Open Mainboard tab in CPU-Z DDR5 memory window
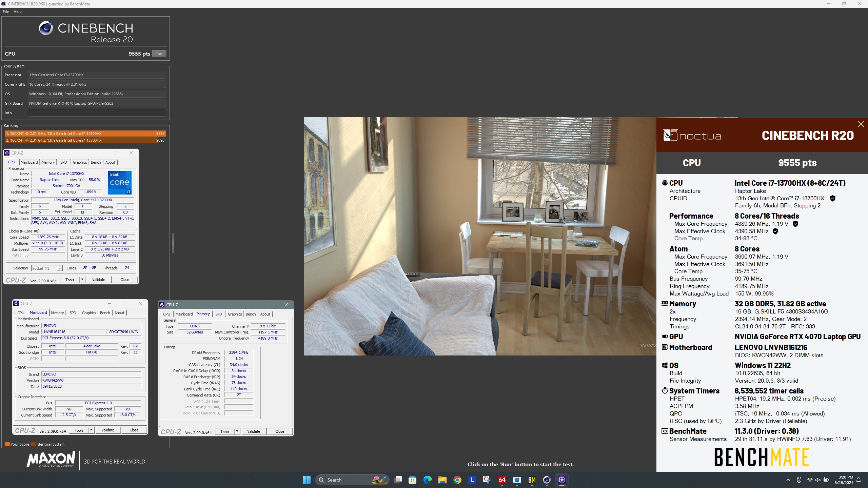The width and height of the screenshot is (868, 488). (184, 314)
